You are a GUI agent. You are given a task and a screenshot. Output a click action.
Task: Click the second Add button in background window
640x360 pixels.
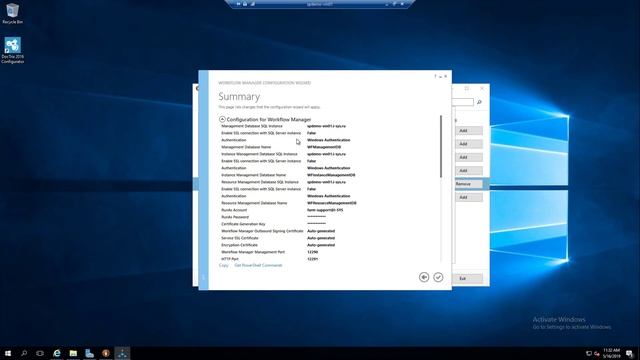point(469,144)
